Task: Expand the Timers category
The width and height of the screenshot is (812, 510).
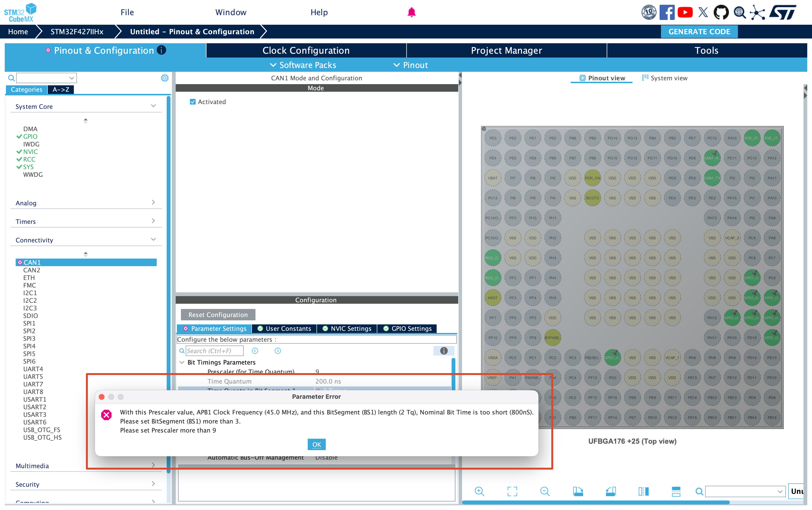Action: (x=153, y=221)
